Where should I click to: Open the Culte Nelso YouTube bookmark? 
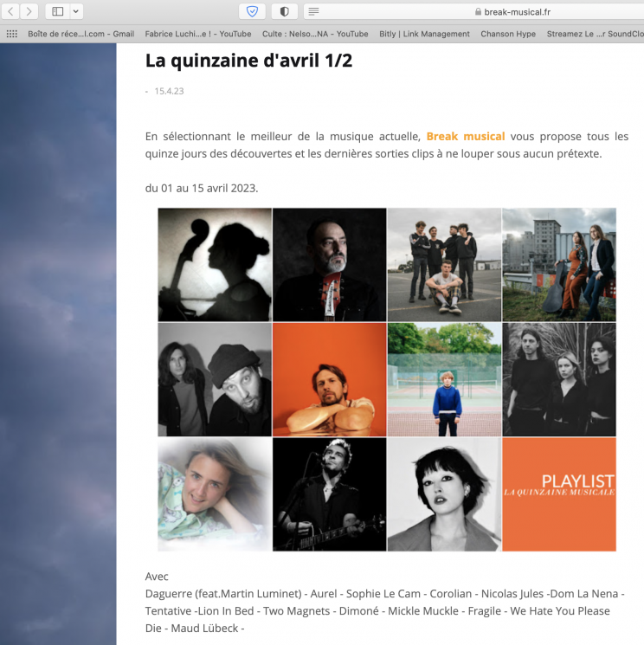click(x=315, y=34)
